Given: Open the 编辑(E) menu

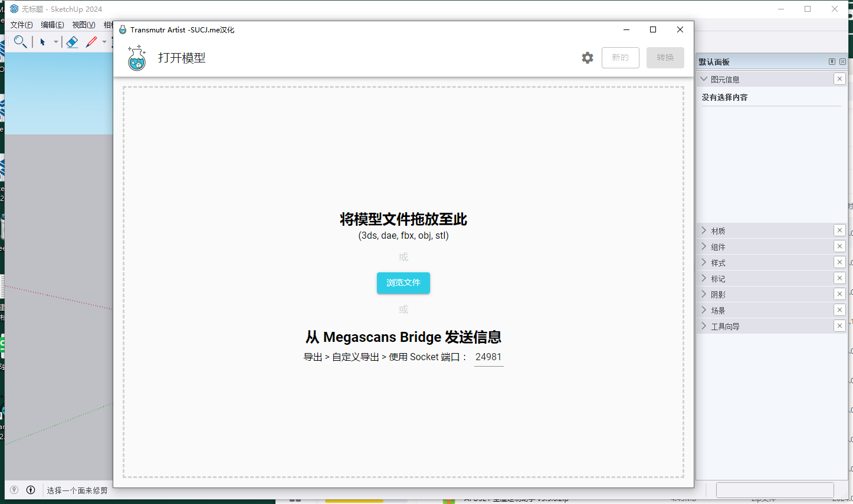Looking at the screenshot, I should (53, 25).
